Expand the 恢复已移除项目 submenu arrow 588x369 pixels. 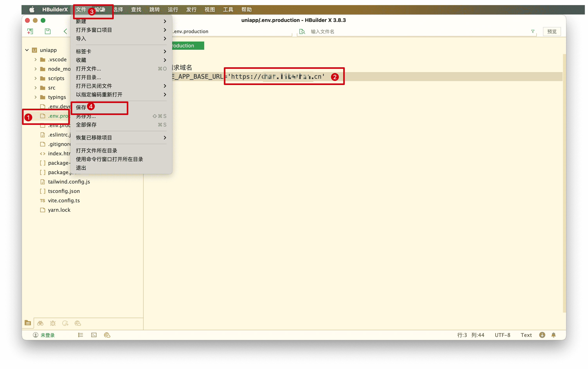165,138
